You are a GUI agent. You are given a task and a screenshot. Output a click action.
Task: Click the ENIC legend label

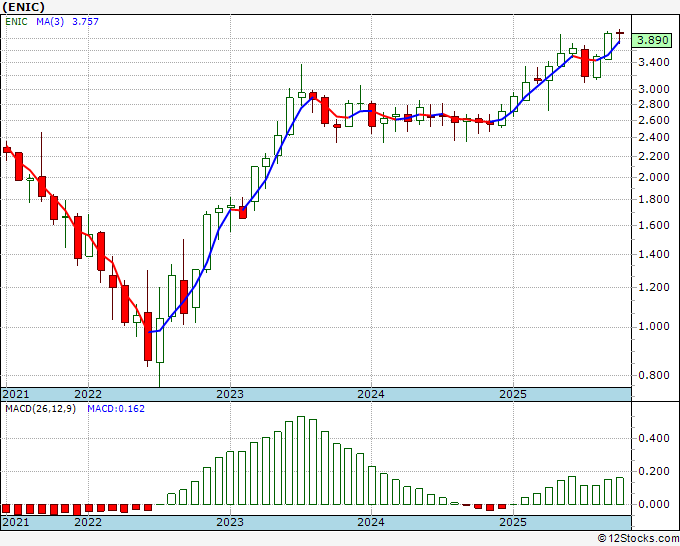pyautogui.click(x=16, y=22)
